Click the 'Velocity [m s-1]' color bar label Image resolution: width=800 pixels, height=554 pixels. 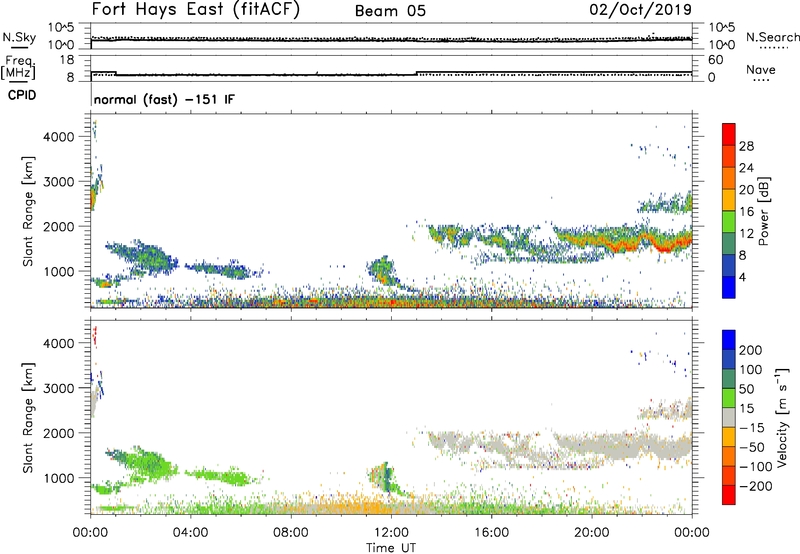(782, 417)
